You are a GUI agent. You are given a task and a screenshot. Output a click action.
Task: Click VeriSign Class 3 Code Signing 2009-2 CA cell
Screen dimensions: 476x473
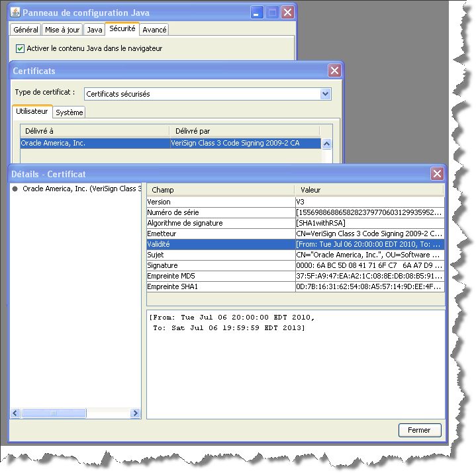(x=246, y=143)
